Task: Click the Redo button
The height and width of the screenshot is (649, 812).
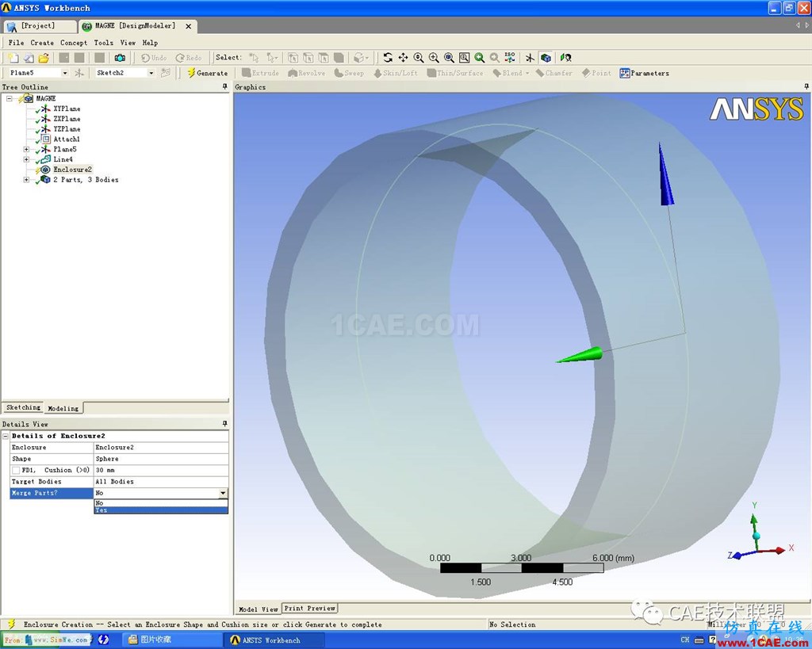Action: 189,58
